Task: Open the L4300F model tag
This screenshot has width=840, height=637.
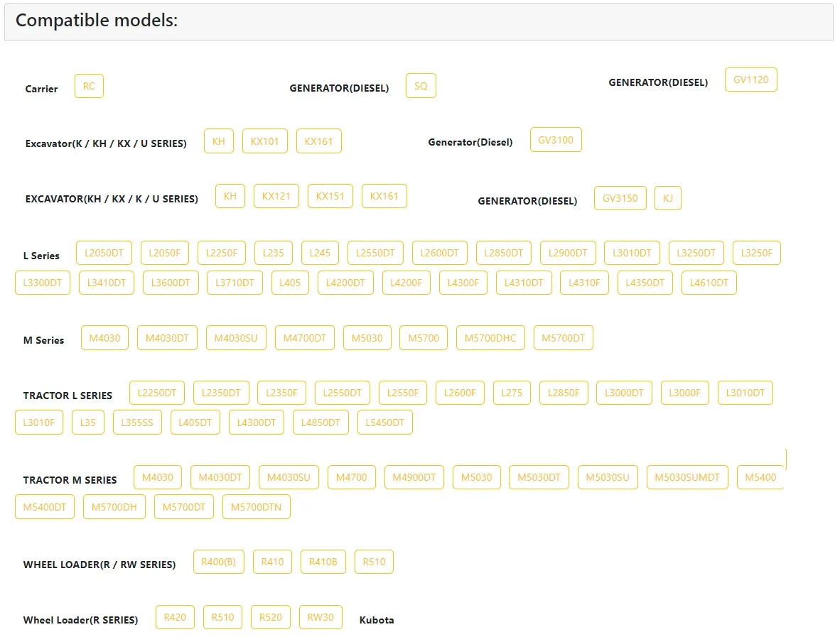Action: pos(463,283)
